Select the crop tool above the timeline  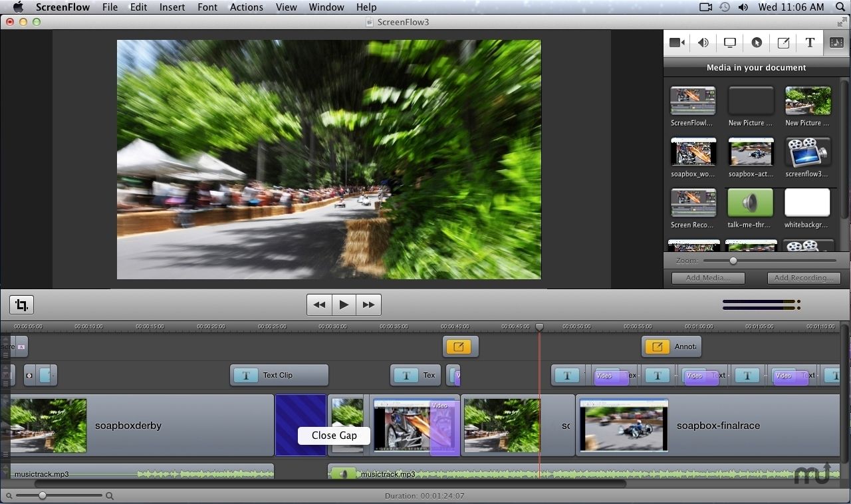pos(21,305)
